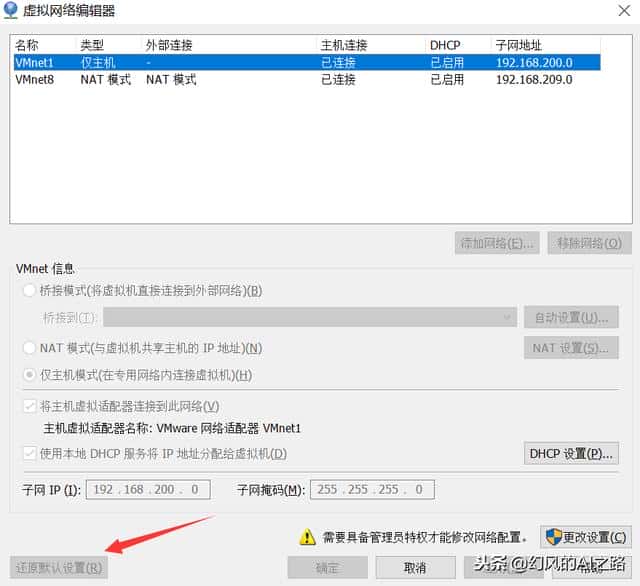Click the 子网掩码 input field

tap(372, 489)
